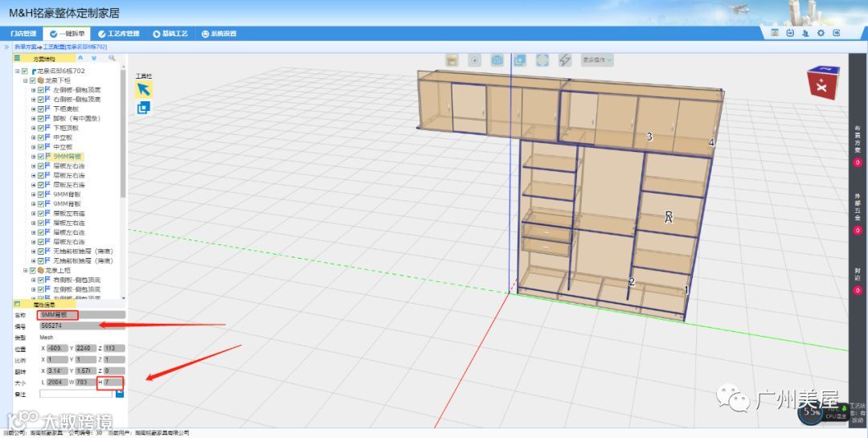This screenshot has width=868, height=438.
Task: Open the home page icon in top-right bar
Action: pyautogui.click(x=775, y=33)
